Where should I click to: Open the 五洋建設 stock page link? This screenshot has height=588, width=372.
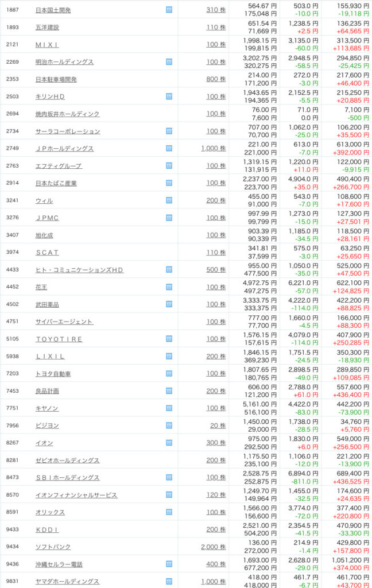47,28
